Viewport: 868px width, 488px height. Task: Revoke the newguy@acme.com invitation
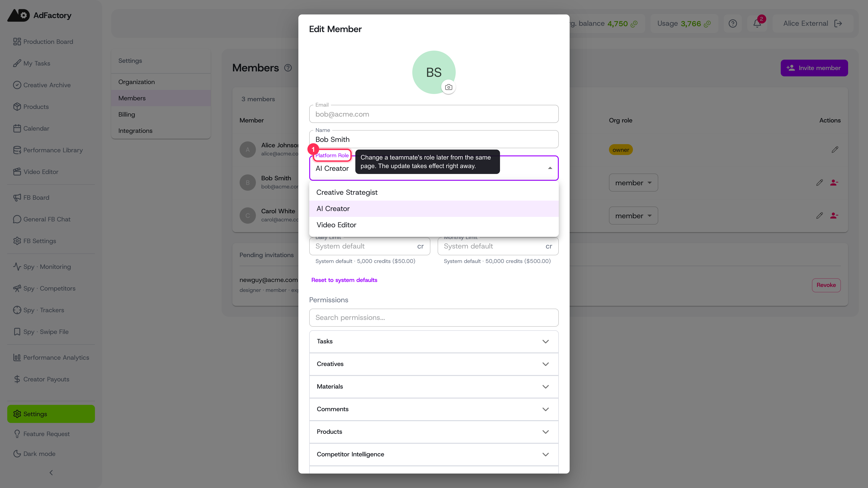[x=826, y=285]
